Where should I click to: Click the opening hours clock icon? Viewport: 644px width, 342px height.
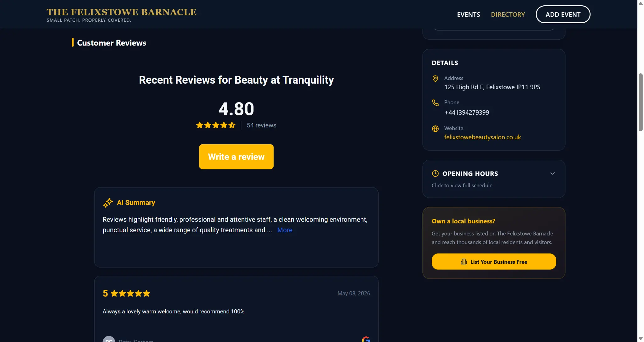(x=435, y=174)
